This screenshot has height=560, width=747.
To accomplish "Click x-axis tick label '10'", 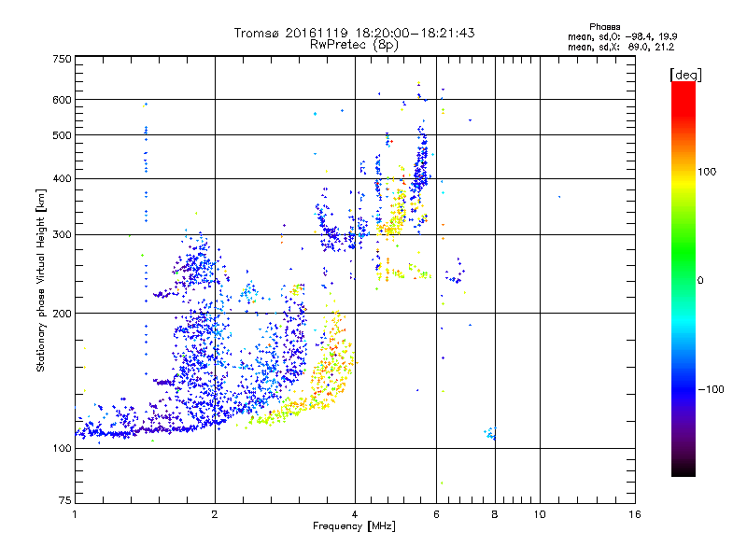I will pyautogui.click(x=540, y=514).
